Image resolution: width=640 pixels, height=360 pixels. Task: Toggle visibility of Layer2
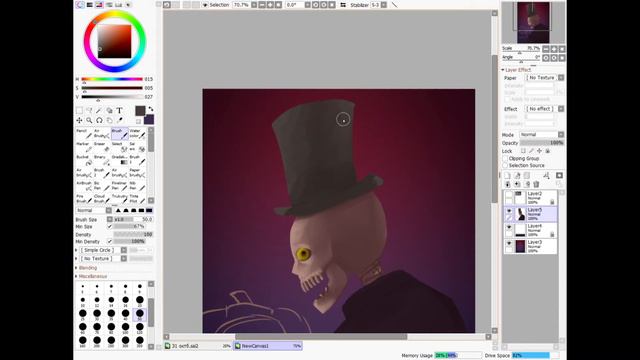coord(509,195)
